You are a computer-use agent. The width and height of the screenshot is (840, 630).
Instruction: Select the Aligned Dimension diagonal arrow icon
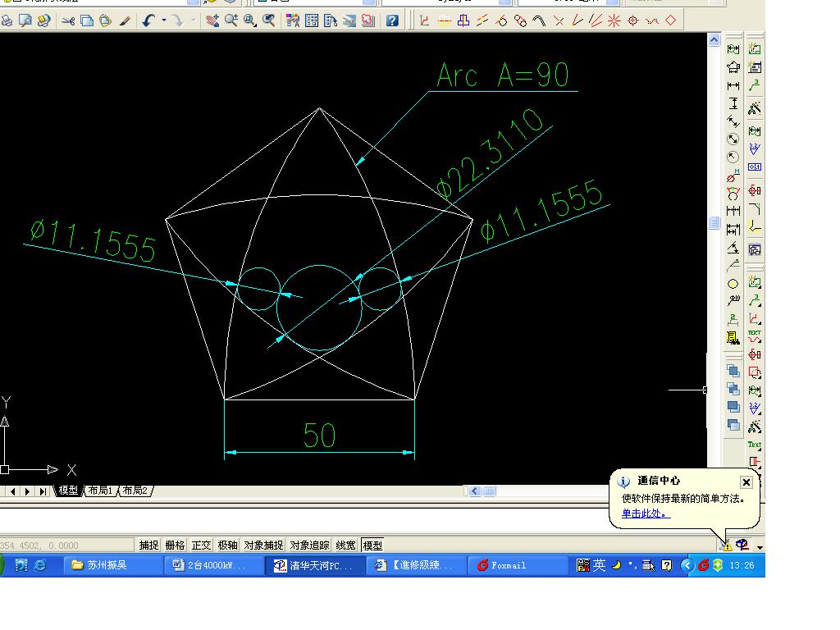click(x=733, y=121)
